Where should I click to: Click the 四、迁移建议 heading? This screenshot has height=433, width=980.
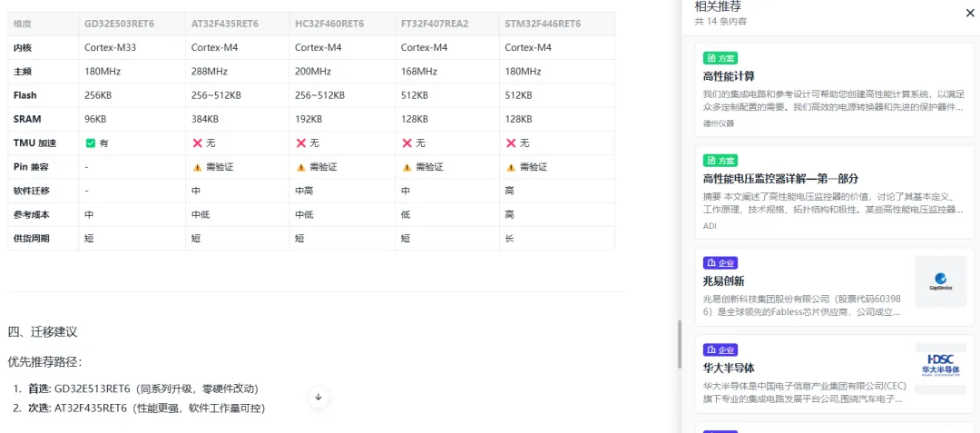(43, 331)
